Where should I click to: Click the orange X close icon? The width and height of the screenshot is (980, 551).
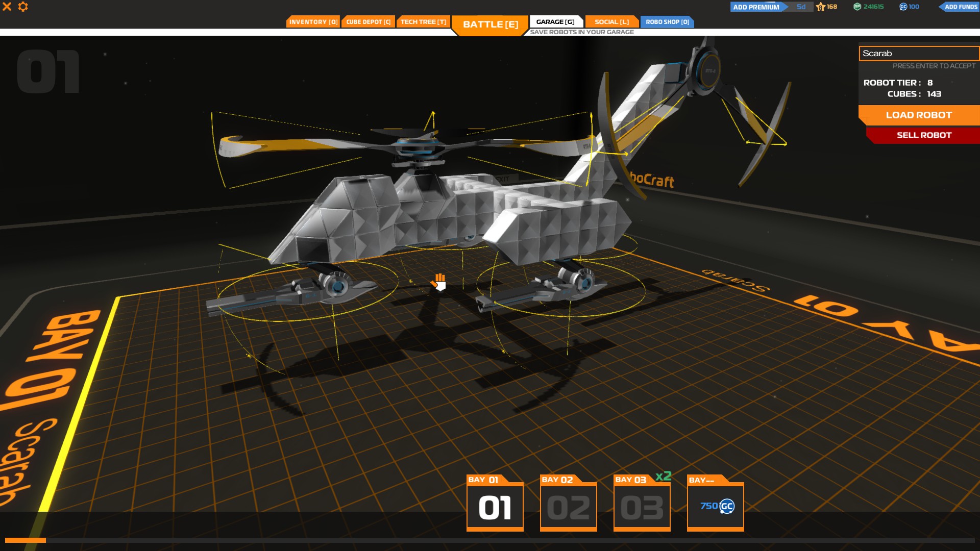pyautogui.click(x=7, y=7)
